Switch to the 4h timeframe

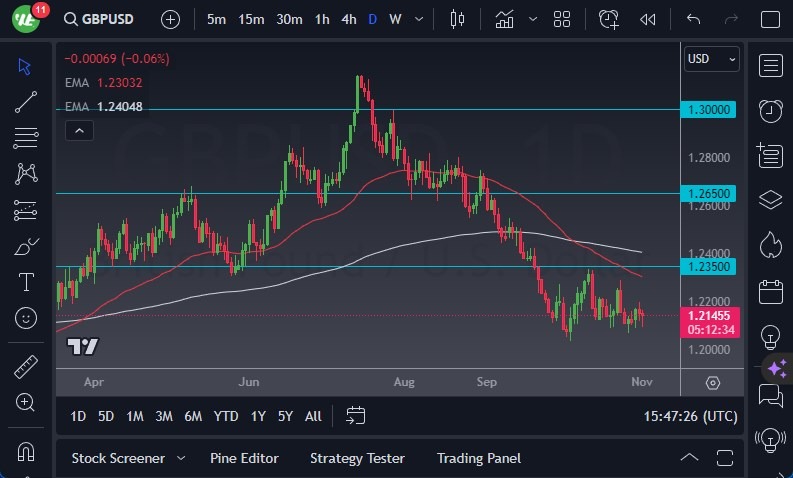point(348,19)
